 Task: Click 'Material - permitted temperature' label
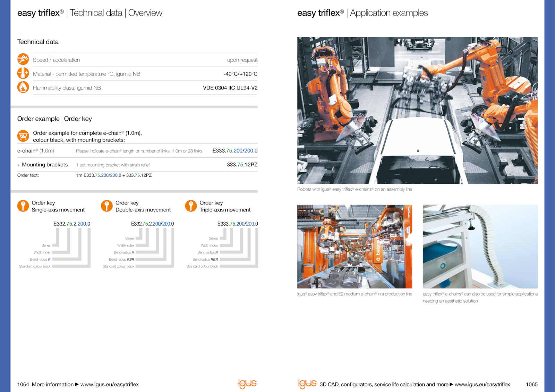[87, 74]
